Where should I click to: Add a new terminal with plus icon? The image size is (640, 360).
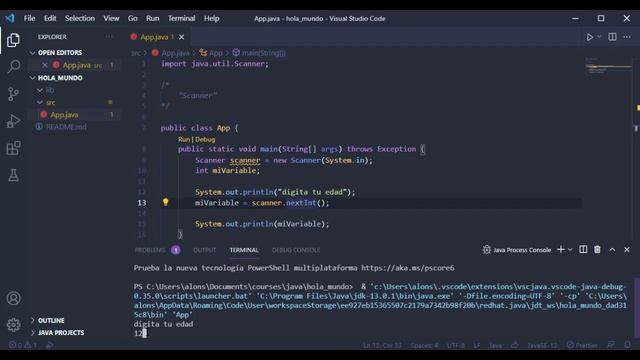[x=561, y=249]
